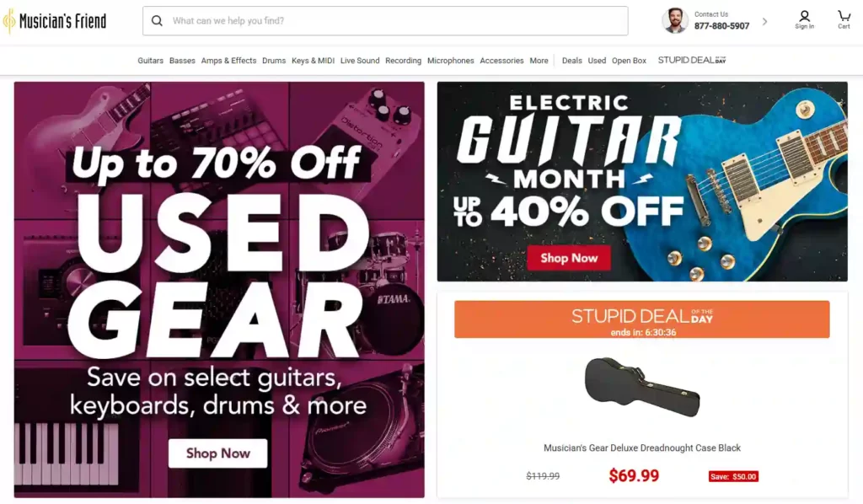Click Shop Now on Electric Guitar Month banner
The width and height of the screenshot is (863, 504).
coord(569,258)
